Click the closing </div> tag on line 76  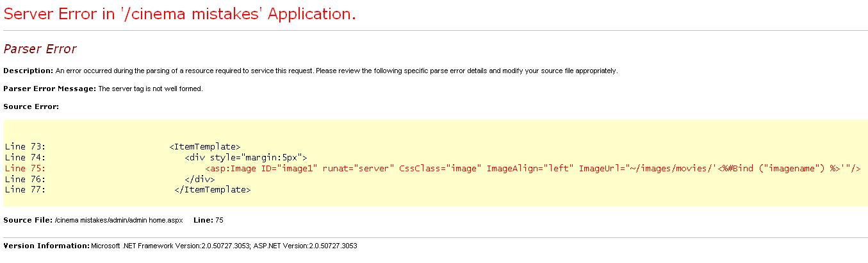pos(199,179)
